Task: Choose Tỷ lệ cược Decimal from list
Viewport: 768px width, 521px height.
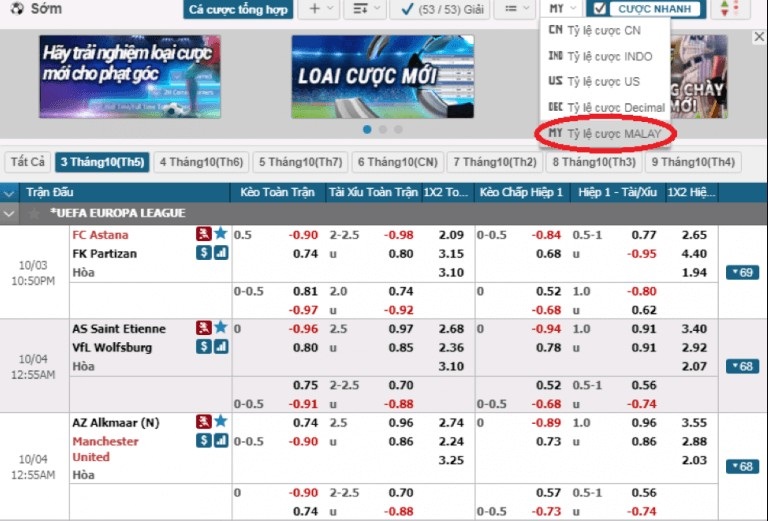Action: (x=605, y=107)
